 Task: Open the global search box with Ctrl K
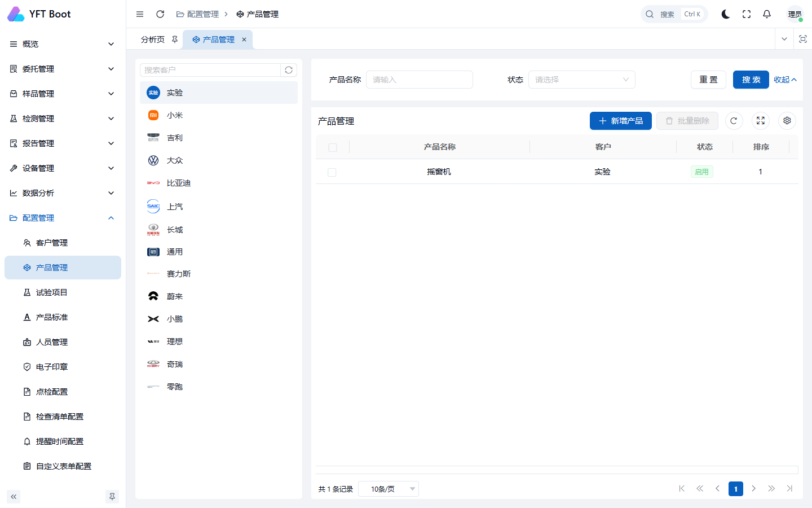(x=674, y=14)
